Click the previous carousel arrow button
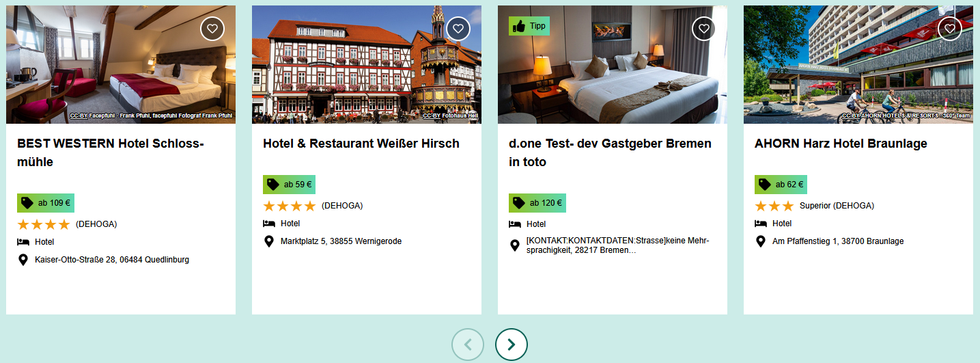Viewport: 980px width, 363px height. 468,345
